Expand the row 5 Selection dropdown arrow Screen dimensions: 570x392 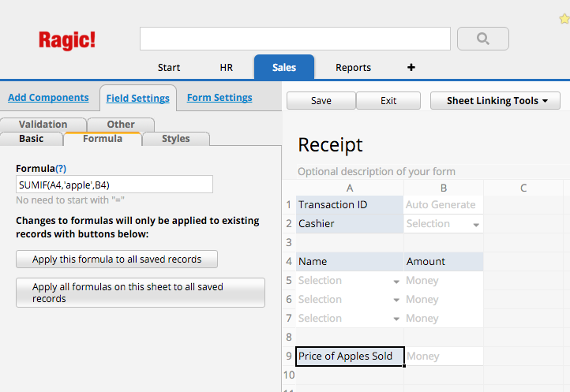pyautogui.click(x=396, y=282)
